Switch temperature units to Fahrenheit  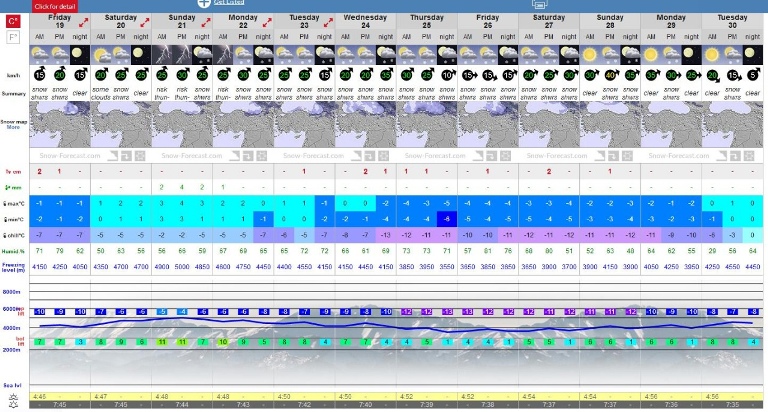click(x=14, y=37)
